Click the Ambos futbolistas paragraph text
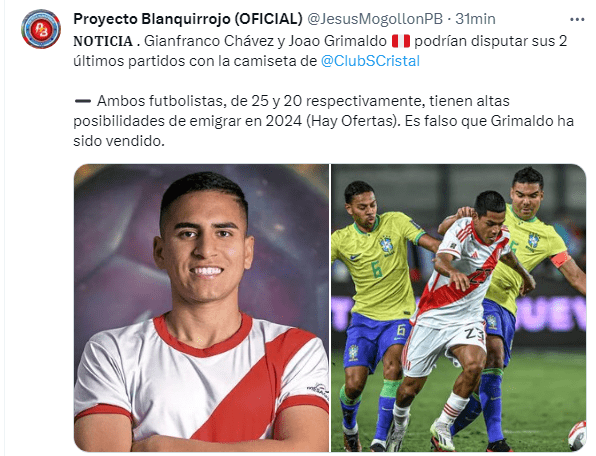The image size is (596, 456). tap(323, 121)
